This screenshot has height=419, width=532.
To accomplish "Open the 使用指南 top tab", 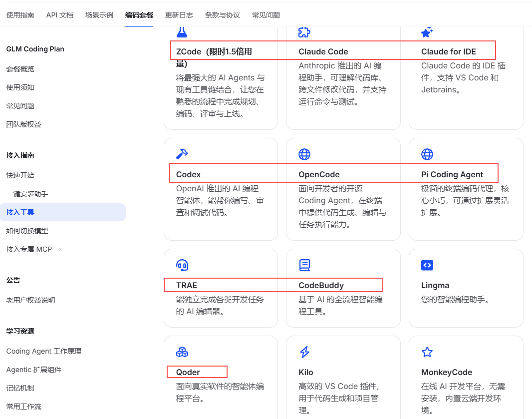I will (20, 15).
